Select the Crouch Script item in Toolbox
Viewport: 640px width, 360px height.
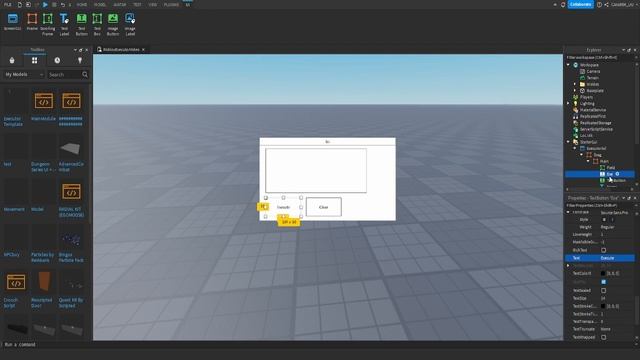16,282
